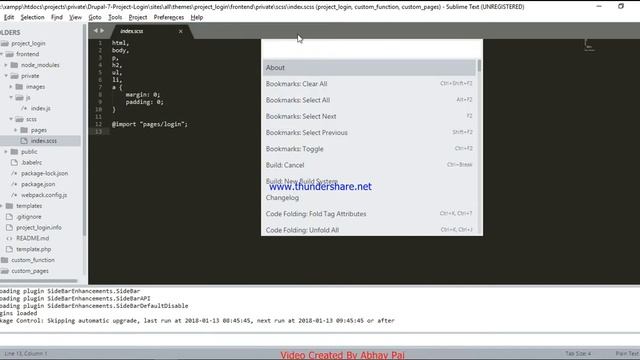Viewport: 640px width, 360px height.
Task: Run Build: Cancel command
Action: pos(369,165)
